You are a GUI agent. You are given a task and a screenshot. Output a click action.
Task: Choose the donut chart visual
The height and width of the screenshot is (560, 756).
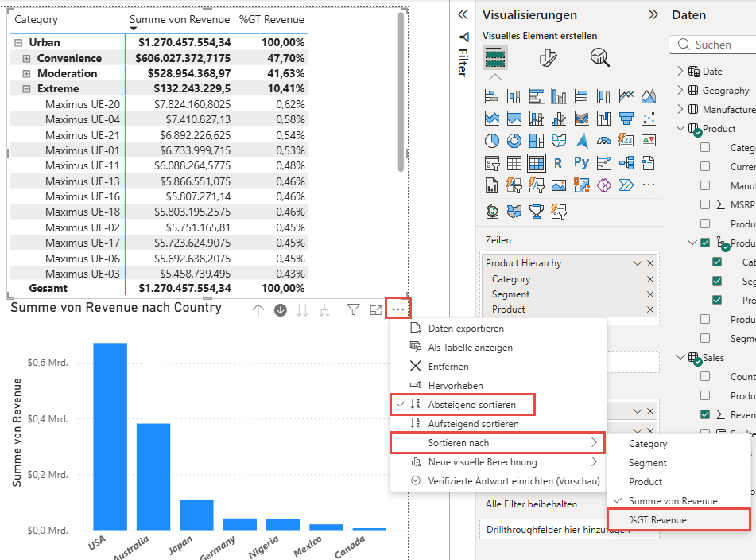click(x=514, y=141)
